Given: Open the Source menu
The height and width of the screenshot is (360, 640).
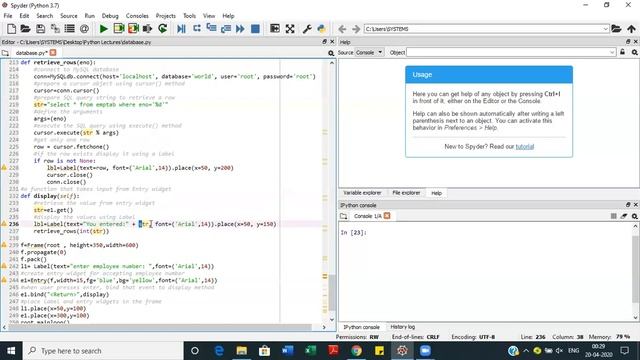Looking at the screenshot, I should (69, 16).
